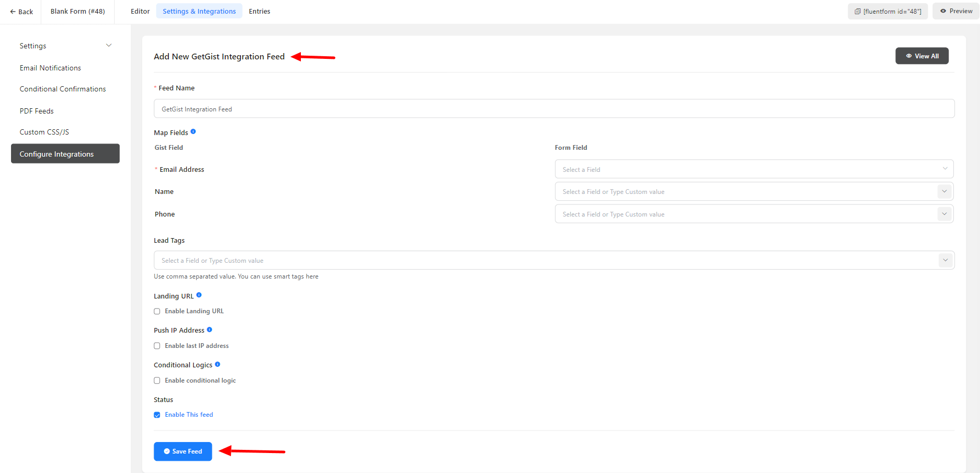
Task: Click the Conditional Logics info icon
Action: pos(217,364)
